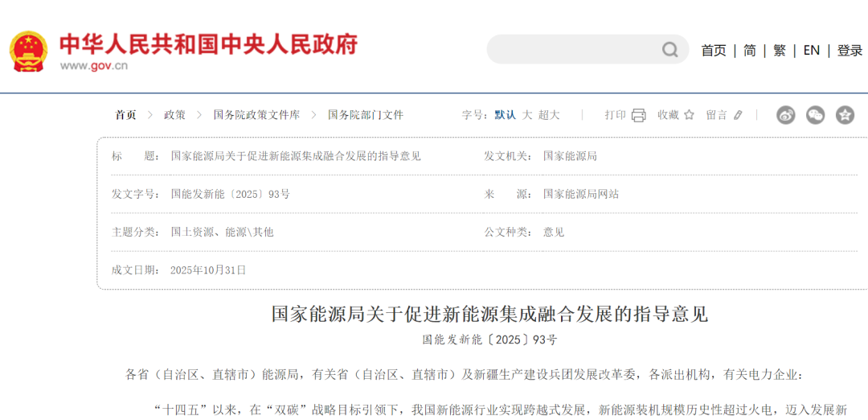Navigate to 国务院政策文件库 breadcrumb
Viewport: 868px width, 420px height.
click(x=256, y=115)
